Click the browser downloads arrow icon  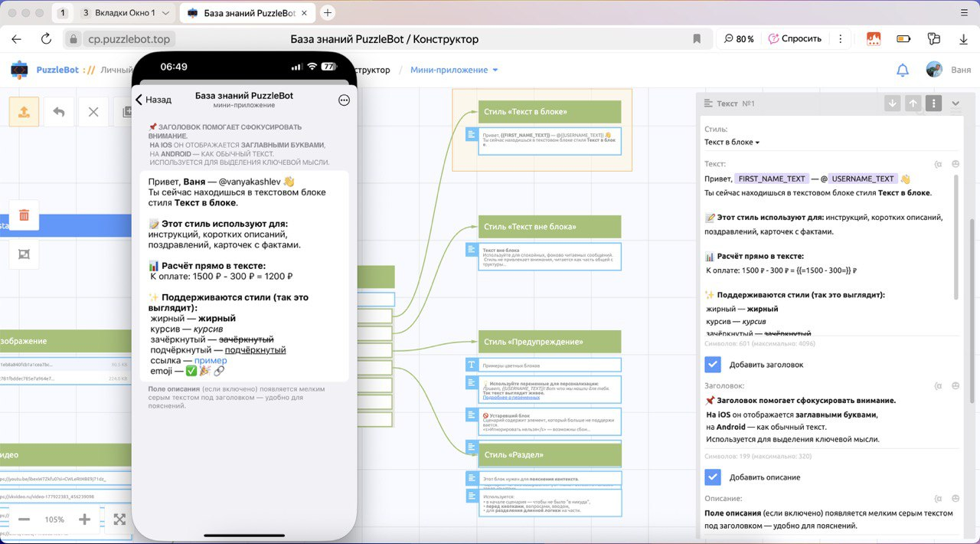[962, 39]
